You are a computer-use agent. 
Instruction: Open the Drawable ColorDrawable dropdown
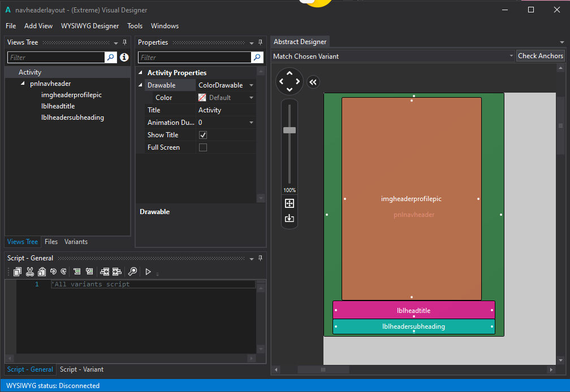coord(251,85)
